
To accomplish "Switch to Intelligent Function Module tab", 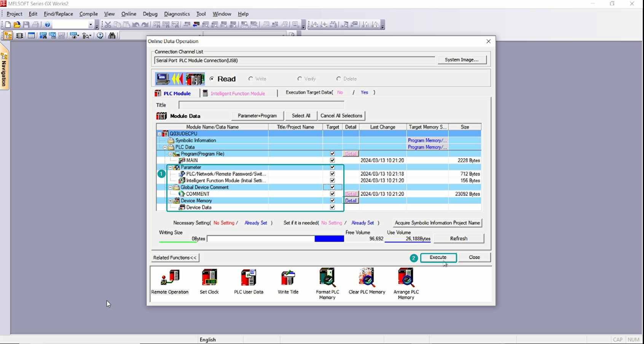I will (238, 94).
